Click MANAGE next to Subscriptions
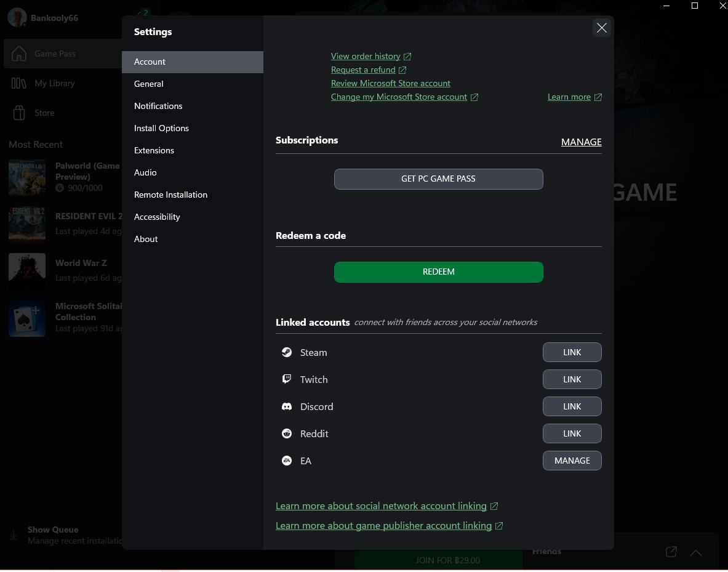 582,142
